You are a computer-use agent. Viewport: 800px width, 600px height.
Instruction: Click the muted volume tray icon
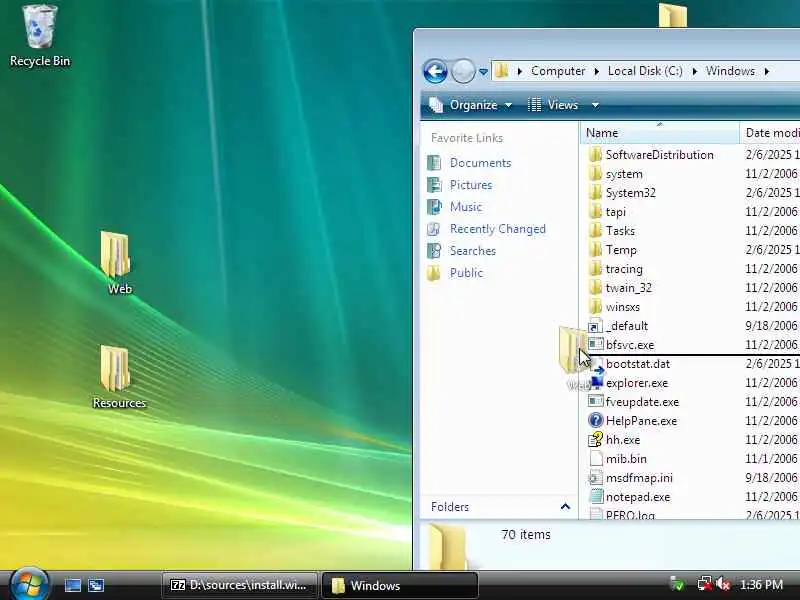pyautogui.click(x=722, y=584)
